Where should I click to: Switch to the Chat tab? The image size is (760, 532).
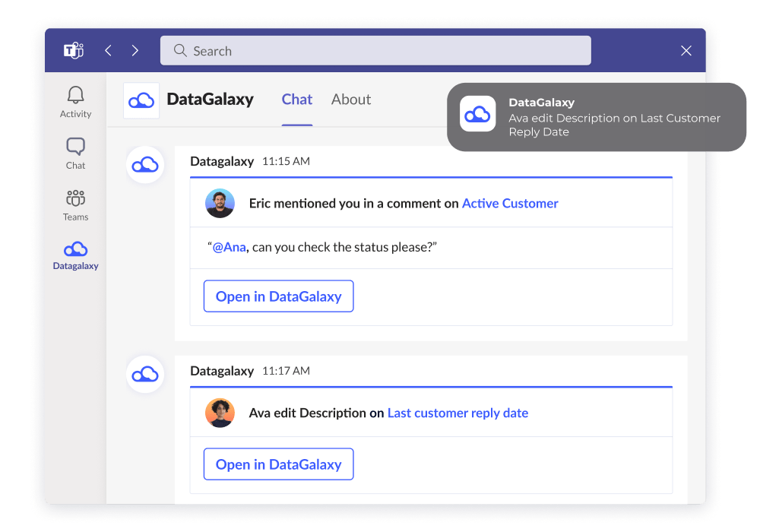[x=296, y=100]
